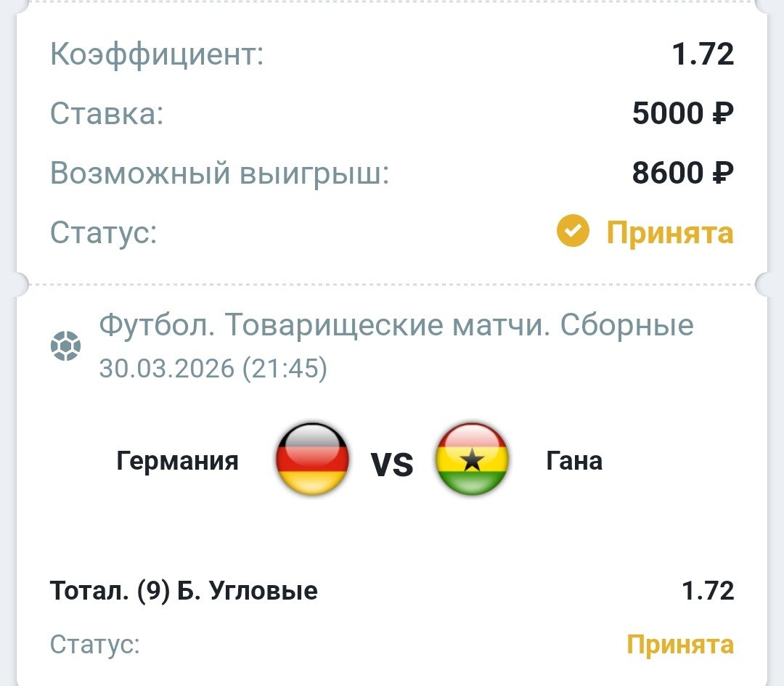Click the 8600 ₽ possible winnings amount

pos(682,173)
